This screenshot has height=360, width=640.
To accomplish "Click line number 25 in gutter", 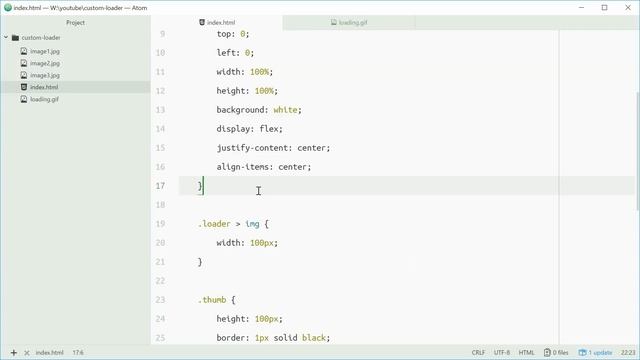I will coord(160,338).
